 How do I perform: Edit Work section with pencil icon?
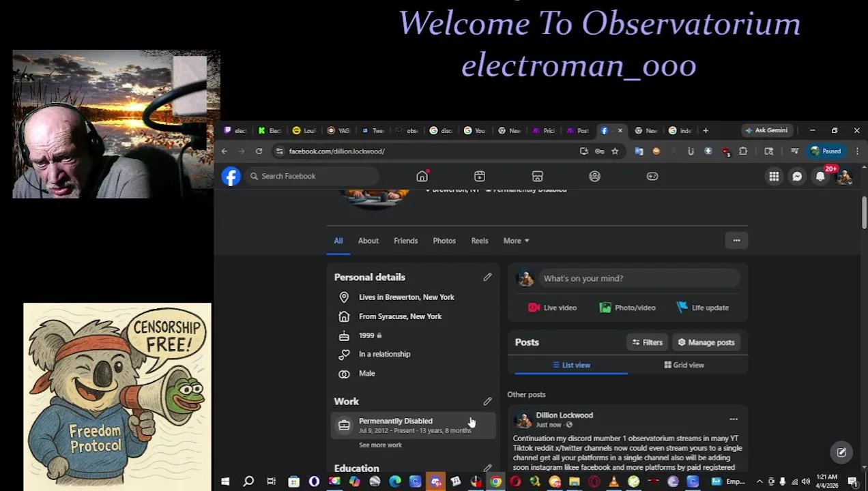pos(487,401)
